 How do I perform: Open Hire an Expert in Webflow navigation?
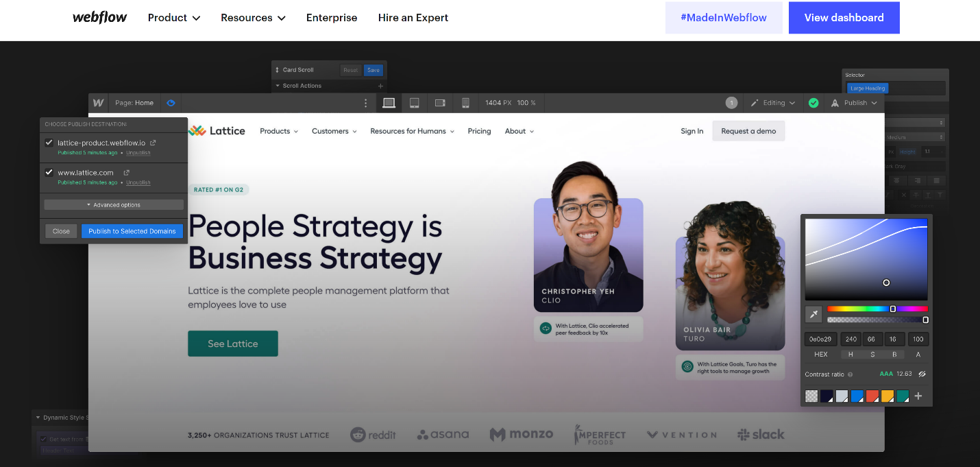tap(413, 18)
